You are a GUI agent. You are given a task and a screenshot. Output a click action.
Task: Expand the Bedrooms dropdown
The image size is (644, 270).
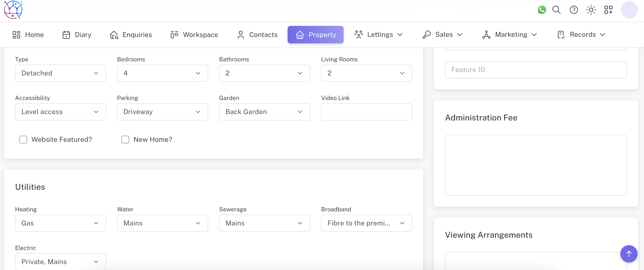(162, 73)
